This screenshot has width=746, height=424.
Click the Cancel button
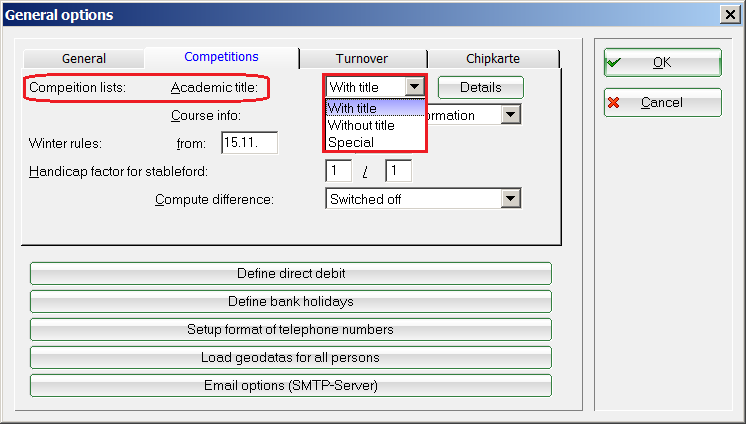tap(662, 102)
